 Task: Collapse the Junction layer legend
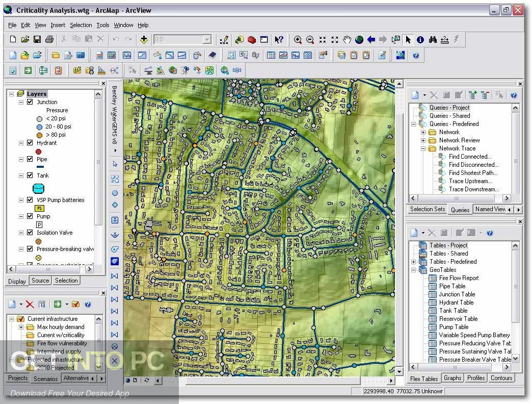click(x=21, y=102)
